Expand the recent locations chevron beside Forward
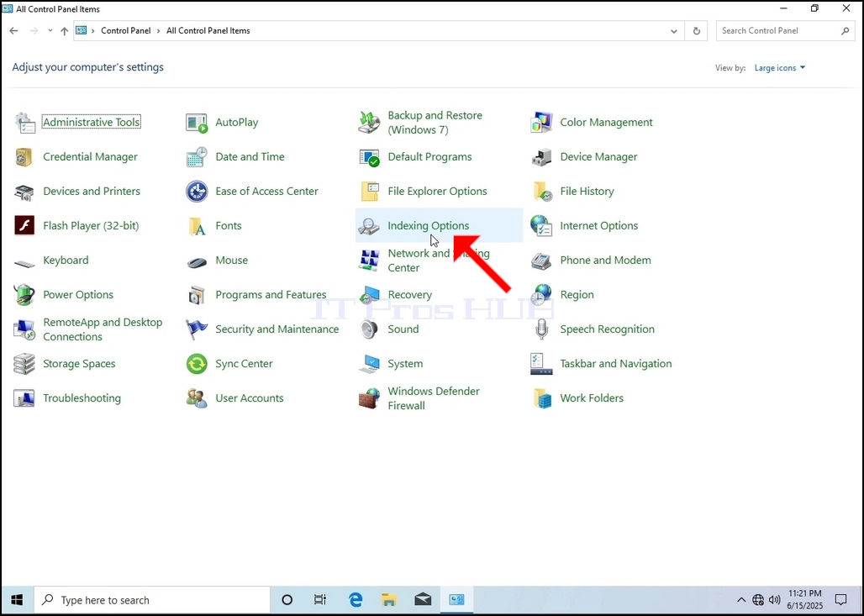 50,31
